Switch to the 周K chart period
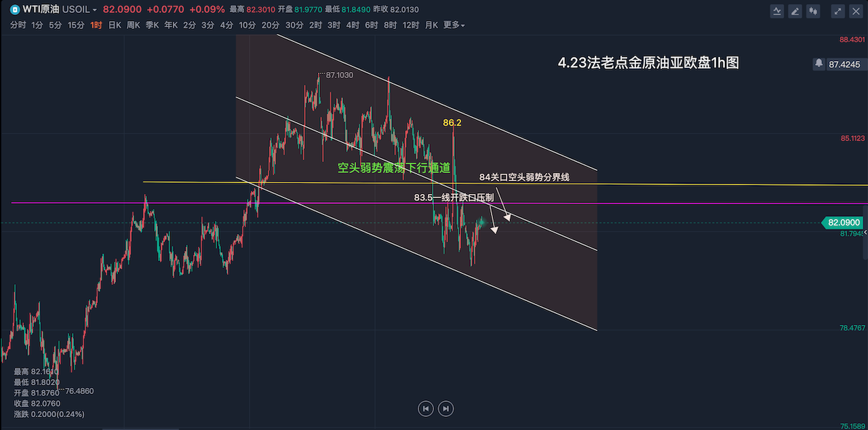 tap(133, 25)
